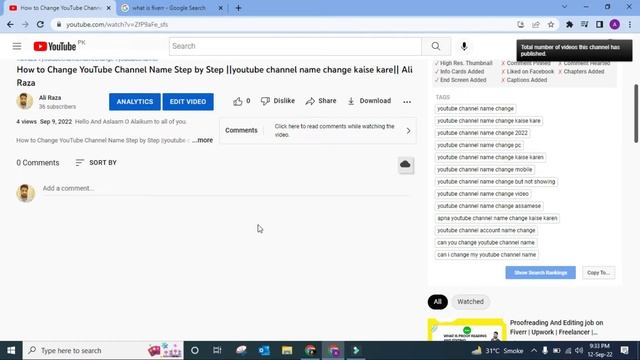Click tag 'youtube channel name change pc'

point(479,145)
